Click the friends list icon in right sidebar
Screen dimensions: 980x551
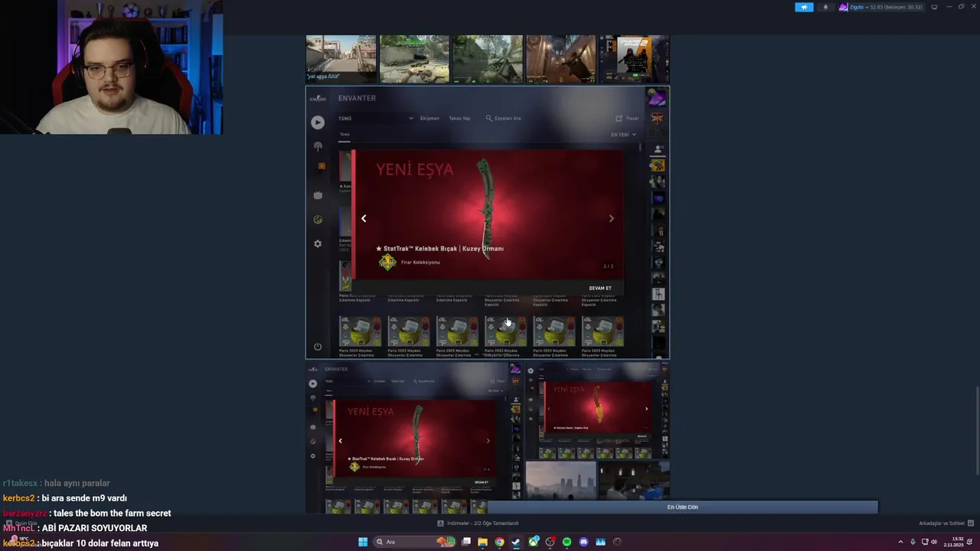(658, 148)
